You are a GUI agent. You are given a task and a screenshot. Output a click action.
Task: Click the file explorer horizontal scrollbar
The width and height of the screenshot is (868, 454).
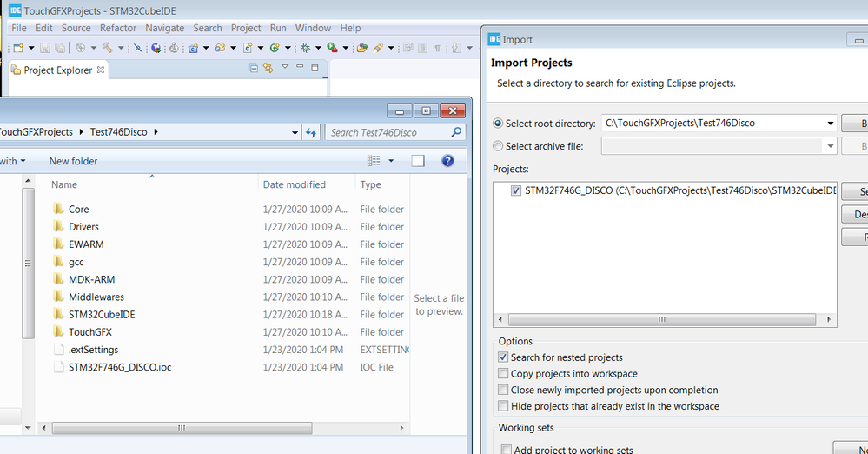coord(182,428)
